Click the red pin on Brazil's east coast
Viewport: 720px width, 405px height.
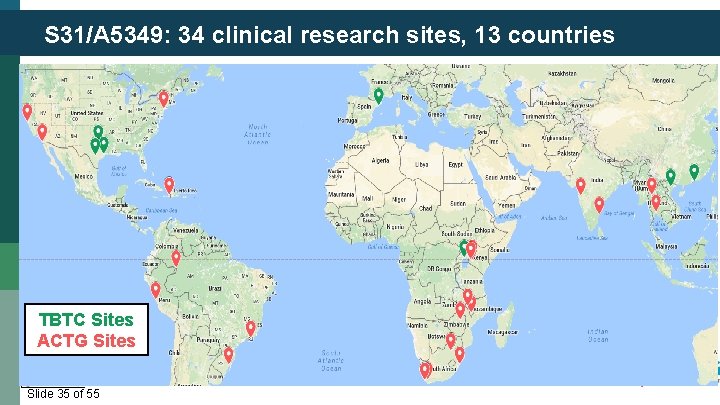point(250,328)
